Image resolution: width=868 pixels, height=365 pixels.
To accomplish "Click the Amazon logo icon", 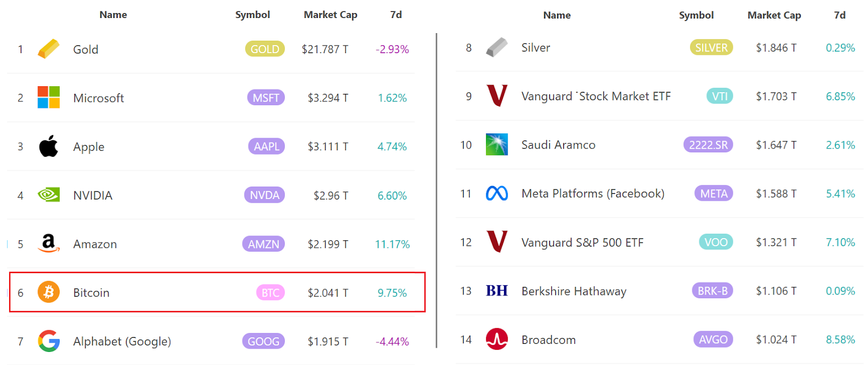I will pyautogui.click(x=48, y=244).
